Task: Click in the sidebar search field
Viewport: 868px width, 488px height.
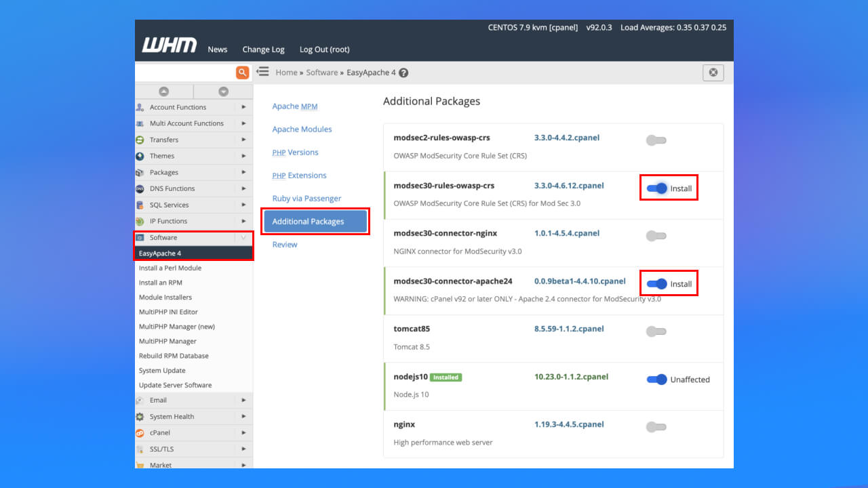Action: [185, 73]
